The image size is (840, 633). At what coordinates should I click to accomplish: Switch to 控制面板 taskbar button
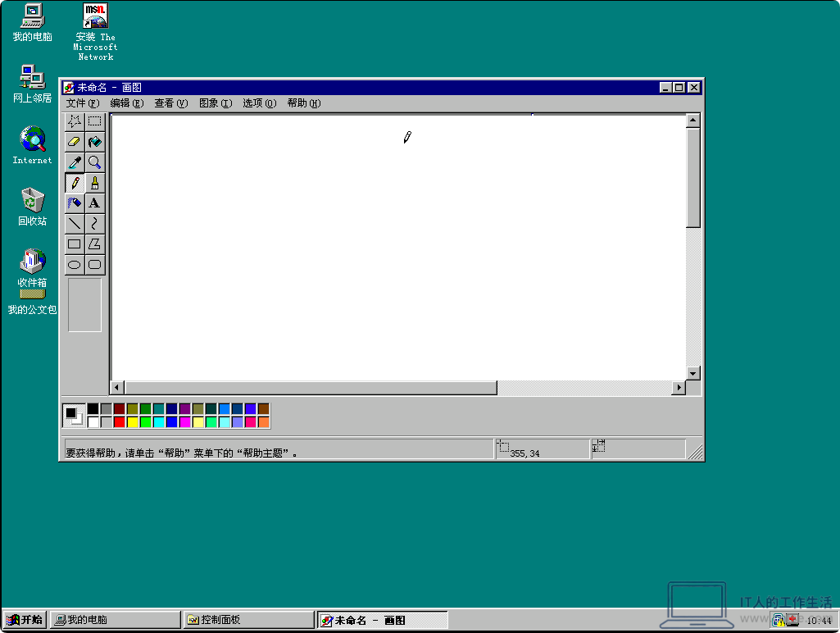coord(248,620)
